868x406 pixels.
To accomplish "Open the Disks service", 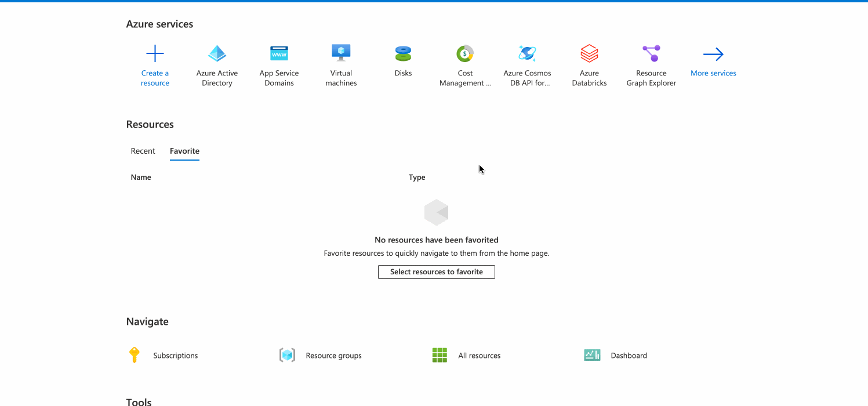I will [x=403, y=64].
